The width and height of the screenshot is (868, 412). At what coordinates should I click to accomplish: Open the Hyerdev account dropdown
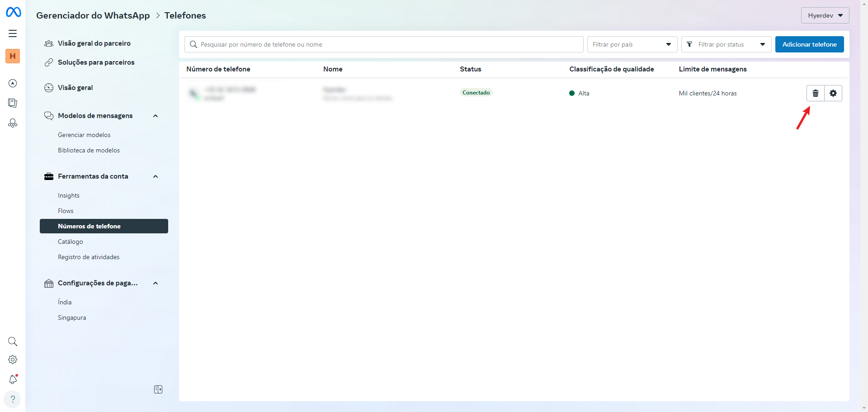pyautogui.click(x=825, y=15)
